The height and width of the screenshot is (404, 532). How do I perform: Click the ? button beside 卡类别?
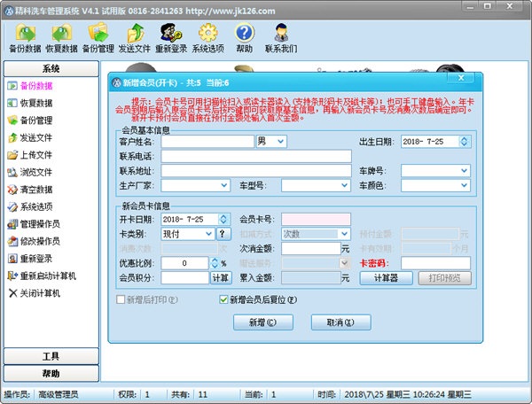click(223, 234)
